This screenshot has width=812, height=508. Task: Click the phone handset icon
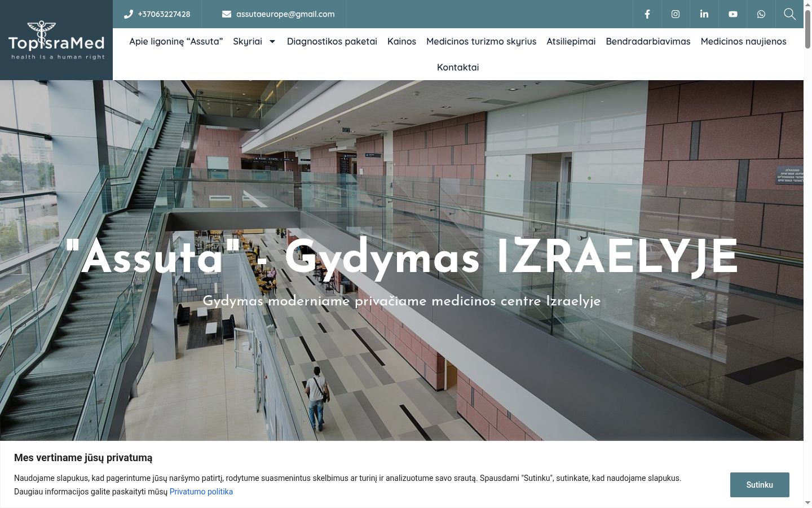pos(129,14)
